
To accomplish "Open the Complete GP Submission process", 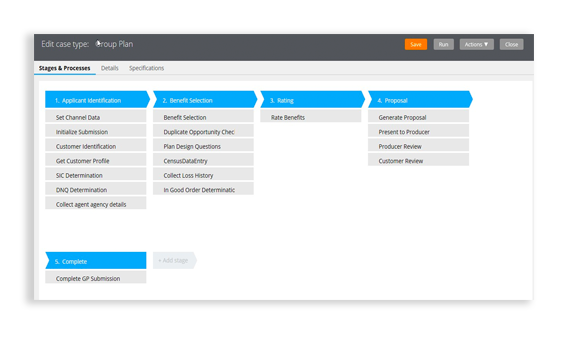I will pos(96,278).
